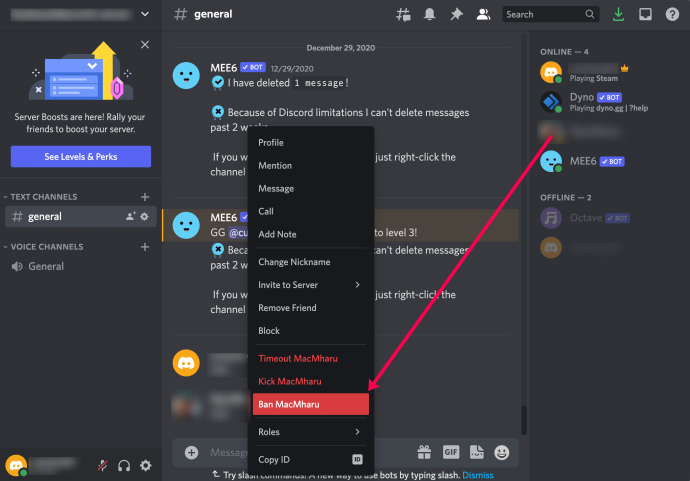
Task: Add a new voice channel with plus
Action: [145, 247]
